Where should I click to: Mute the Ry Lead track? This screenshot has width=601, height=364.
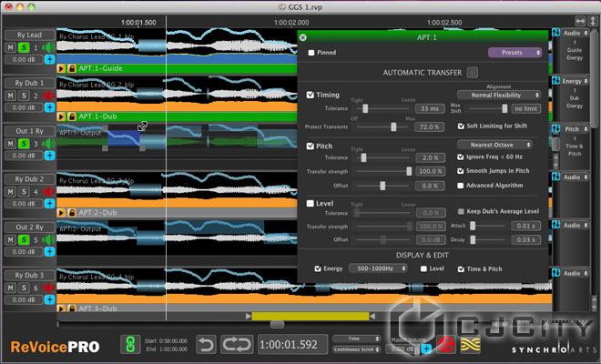click(x=10, y=47)
